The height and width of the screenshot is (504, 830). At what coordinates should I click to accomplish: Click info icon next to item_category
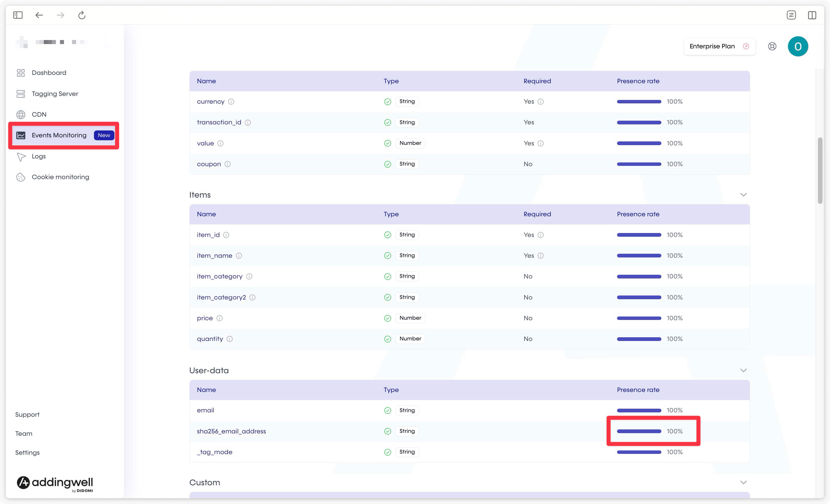tap(249, 276)
